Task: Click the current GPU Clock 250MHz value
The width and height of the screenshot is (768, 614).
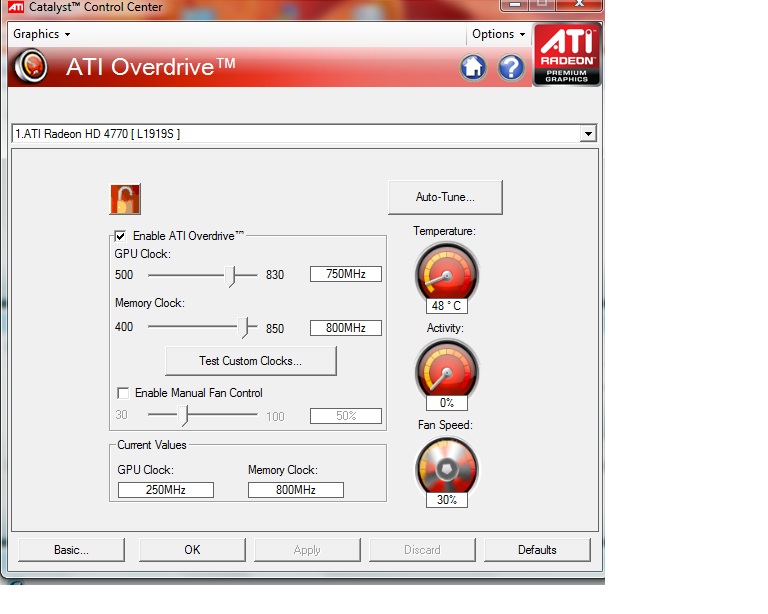Action: (166, 490)
